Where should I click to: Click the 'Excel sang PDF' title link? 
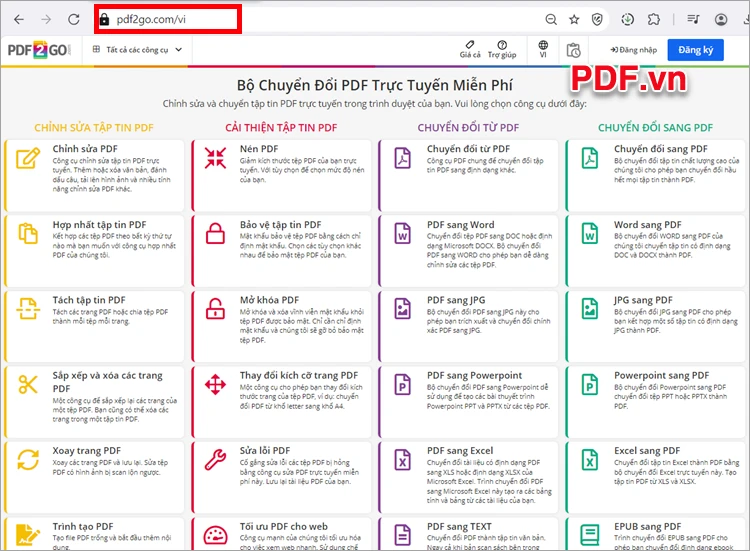tap(647, 451)
